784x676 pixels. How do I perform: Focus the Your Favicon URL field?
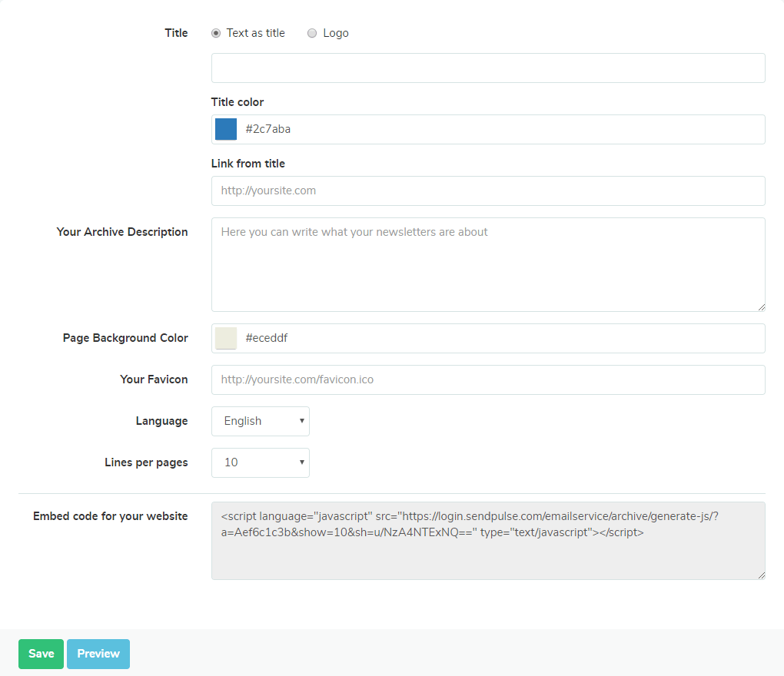click(x=488, y=379)
